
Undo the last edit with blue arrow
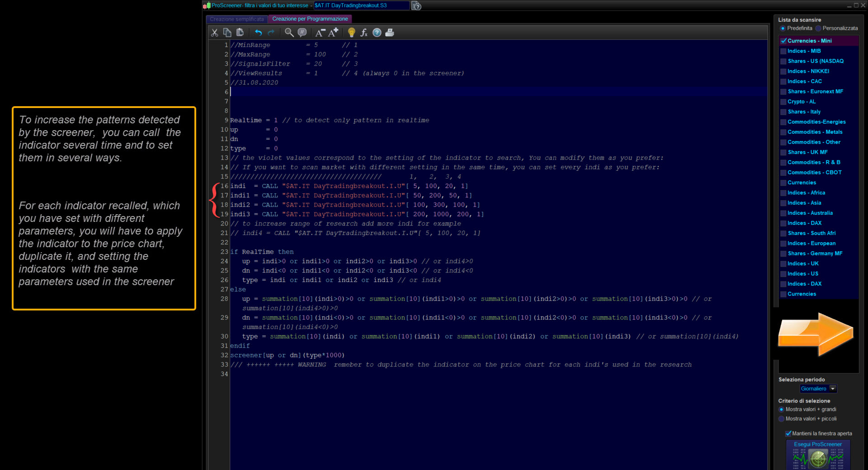(258, 33)
